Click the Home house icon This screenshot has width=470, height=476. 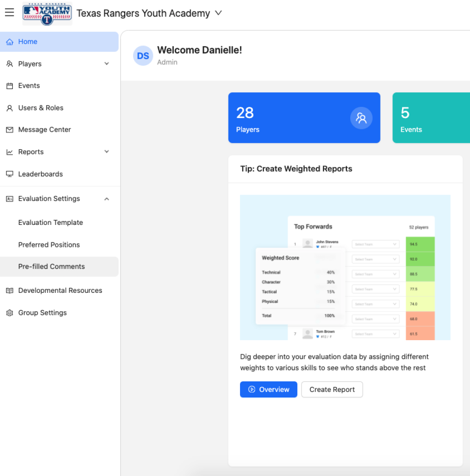point(10,42)
